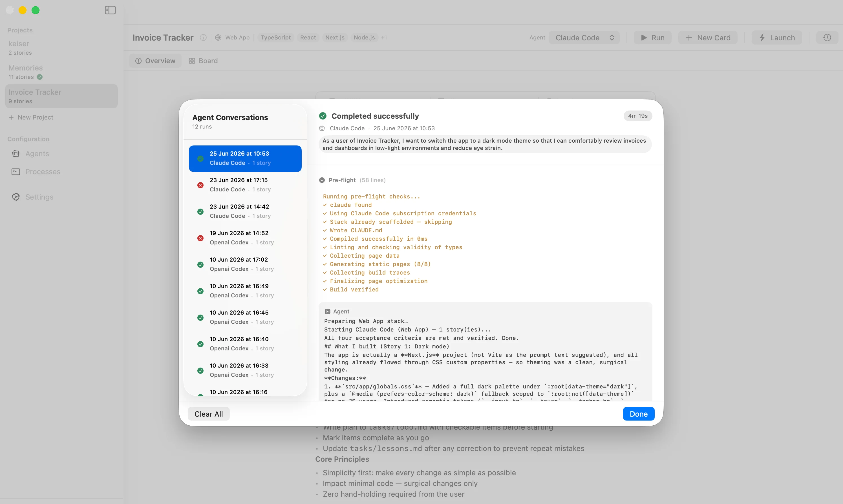This screenshot has height=504, width=843.
Task: Click success icon for 10 Jun 16:45 run
Action: coord(200,318)
